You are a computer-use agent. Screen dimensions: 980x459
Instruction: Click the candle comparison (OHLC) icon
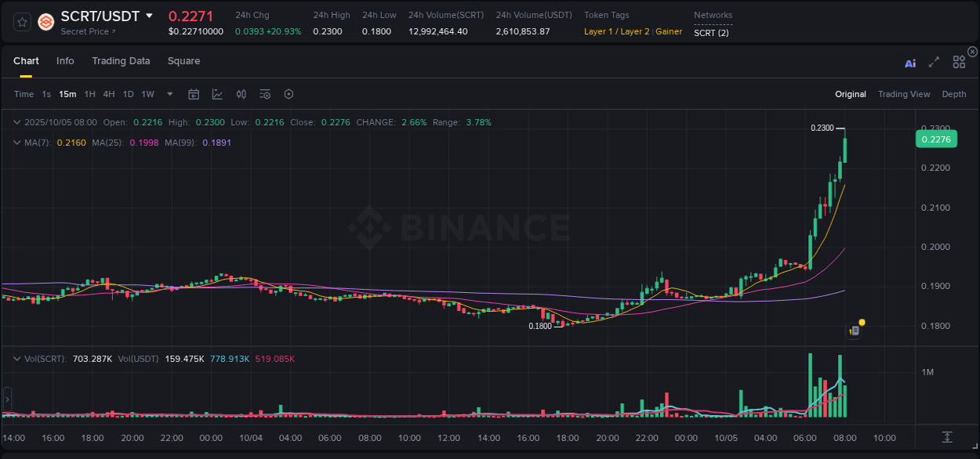pyautogui.click(x=241, y=93)
